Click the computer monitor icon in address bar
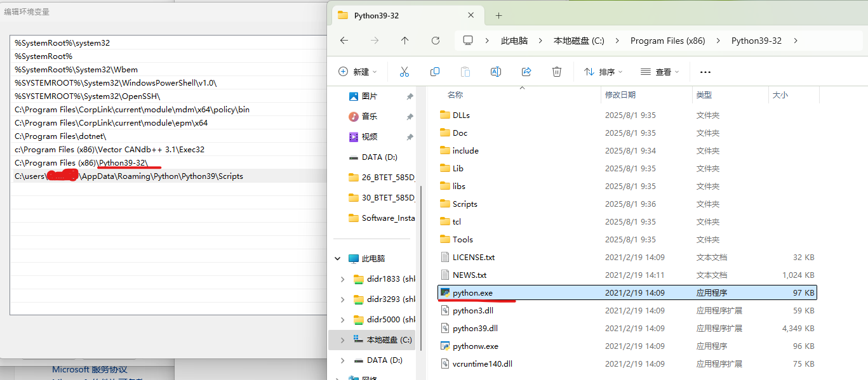This screenshot has width=868, height=380. point(468,41)
